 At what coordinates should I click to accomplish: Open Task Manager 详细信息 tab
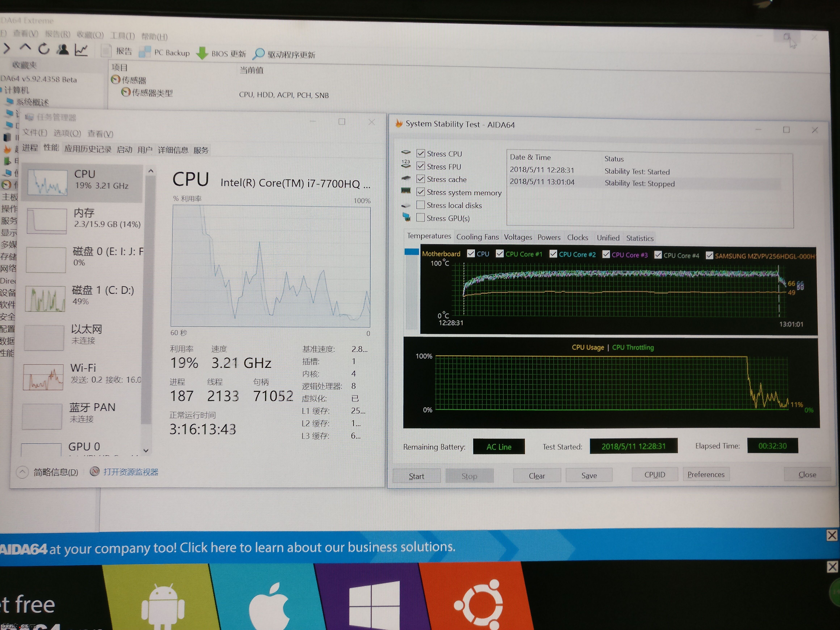click(x=173, y=150)
